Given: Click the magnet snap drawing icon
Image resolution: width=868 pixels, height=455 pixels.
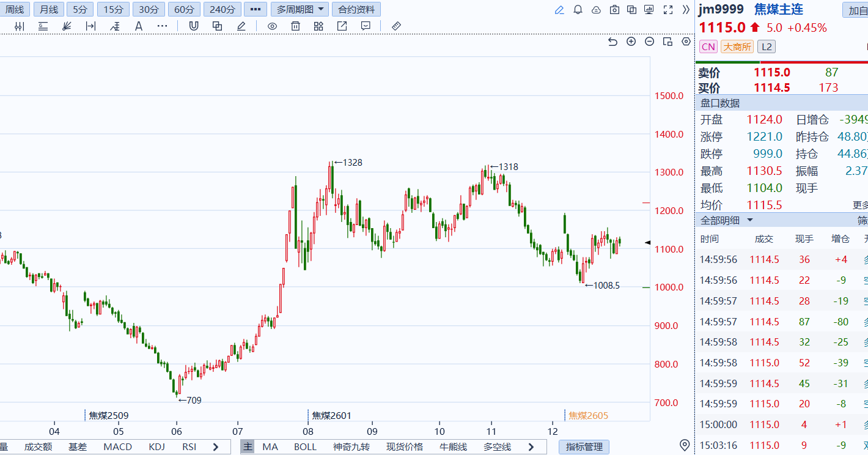Looking at the screenshot, I should tap(194, 26).
